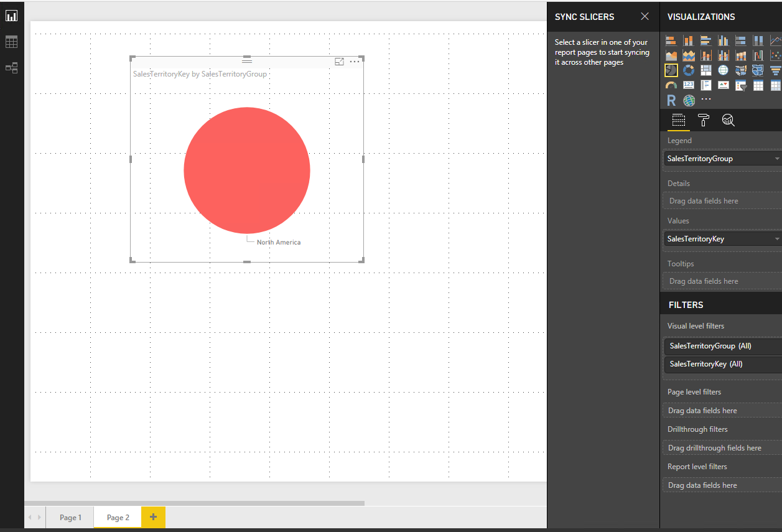Select the funnel chart visualization
This screenshot has width=782, height=532.
coord(776,70)
